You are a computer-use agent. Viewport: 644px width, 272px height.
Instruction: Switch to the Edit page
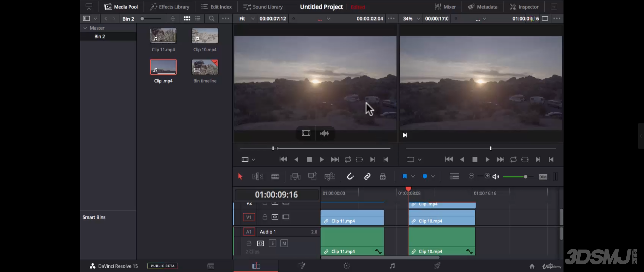256,266
